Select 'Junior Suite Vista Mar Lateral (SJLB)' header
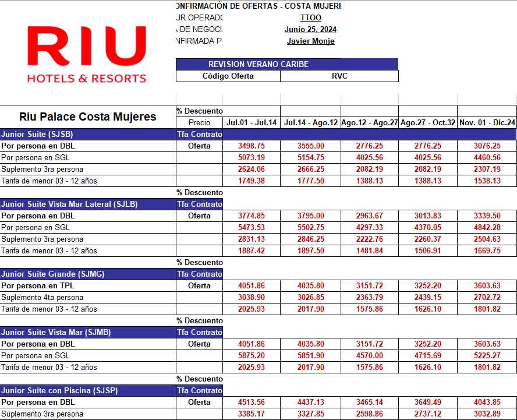The image size is (517, 420). pos(88,204)
